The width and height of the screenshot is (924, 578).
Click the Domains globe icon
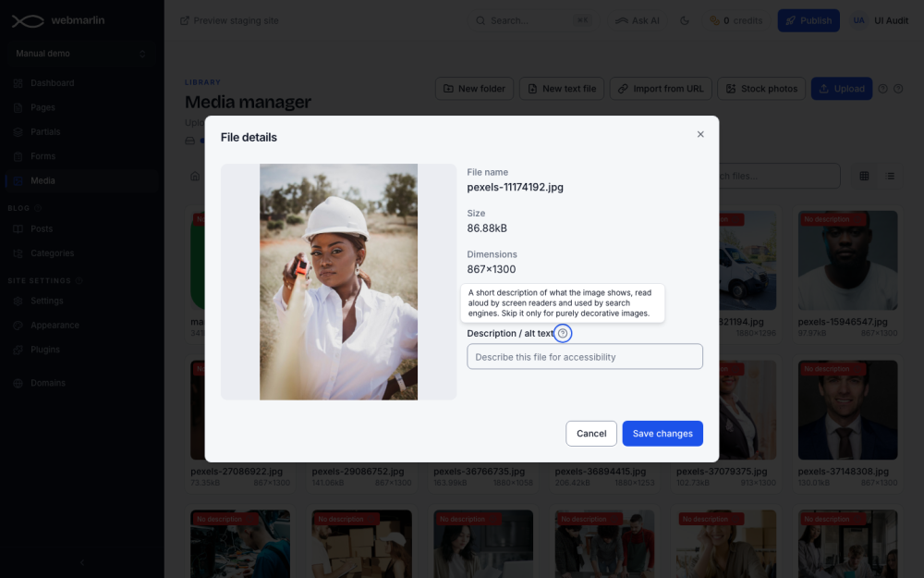click(18, 383)
